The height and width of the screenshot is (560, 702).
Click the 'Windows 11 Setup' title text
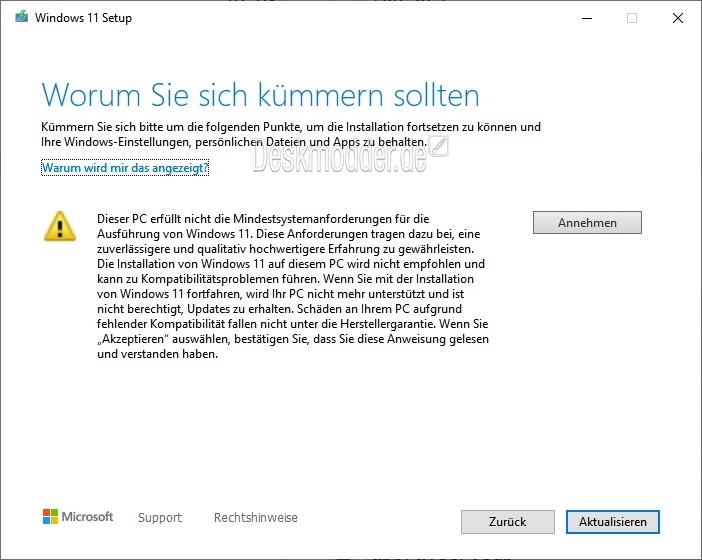click(x=83, y=18)
